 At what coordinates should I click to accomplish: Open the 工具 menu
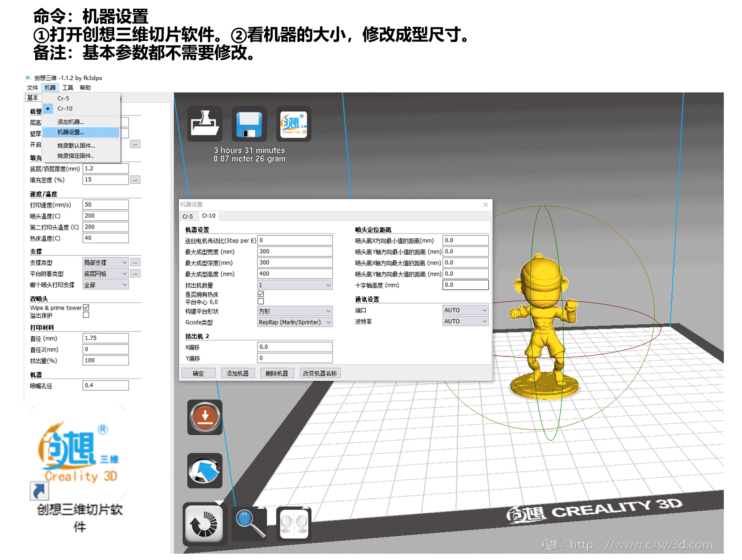(68, 88)
